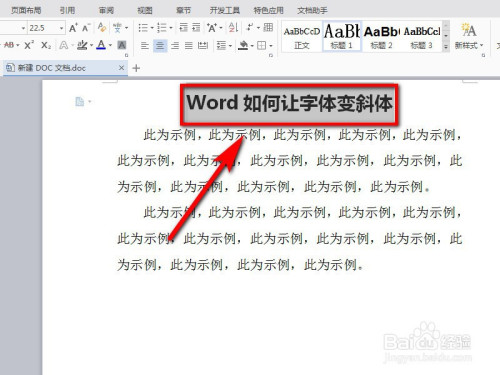Open the font name dropdown arrow
Viewport: 500px width, 375px height.
click(x=23, y=28)
